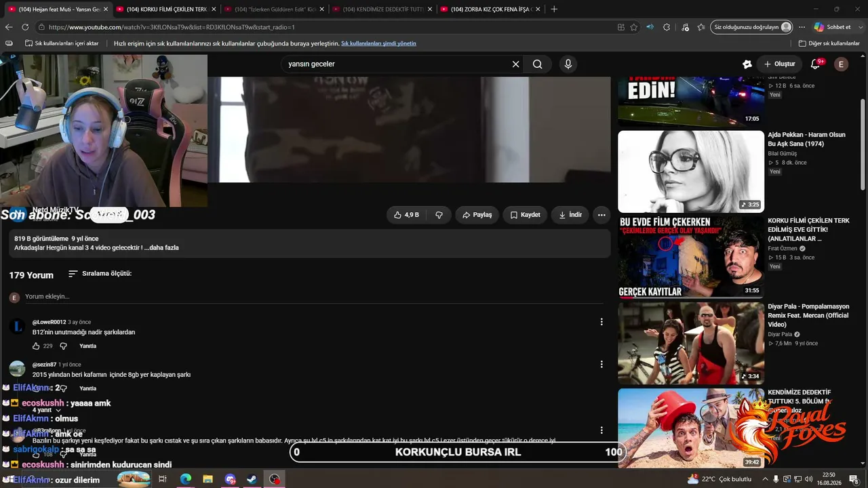Open the BU EVDE FİLM ÇEKERKEN thumbnail
Viewport: 868px width, 488px height.
tap(691, 258)
